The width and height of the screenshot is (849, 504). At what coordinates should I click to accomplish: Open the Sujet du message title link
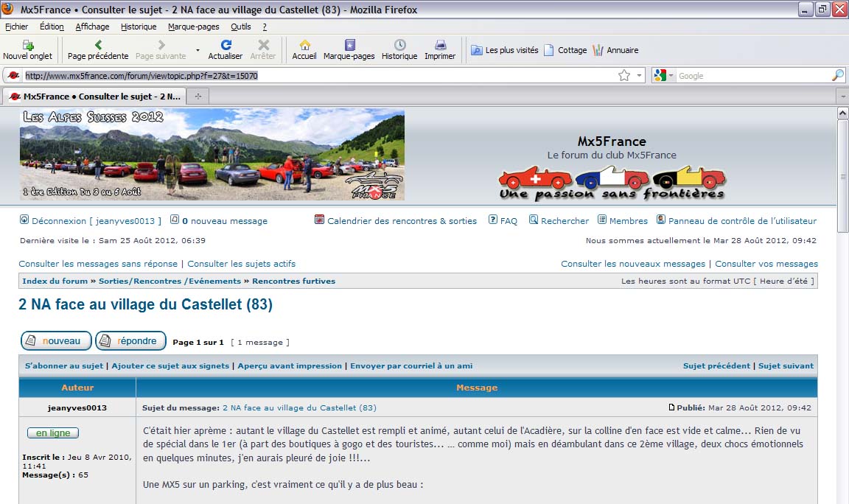click(299, 407)
